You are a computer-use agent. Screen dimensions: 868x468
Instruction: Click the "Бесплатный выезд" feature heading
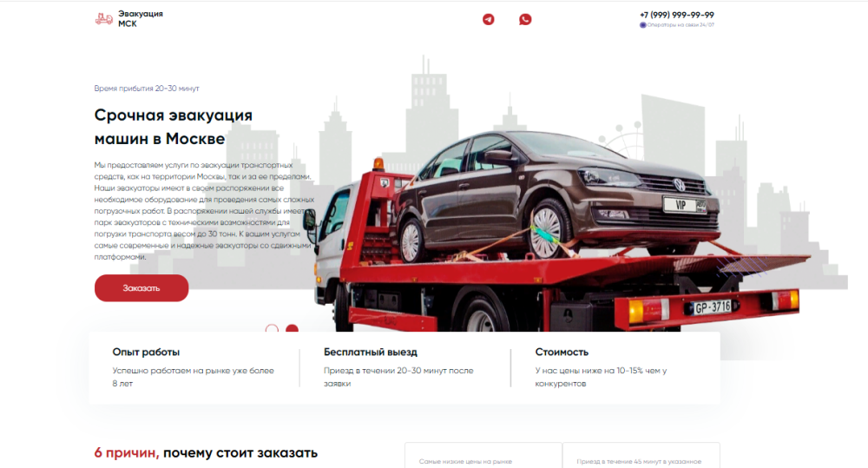pos(370,353)
